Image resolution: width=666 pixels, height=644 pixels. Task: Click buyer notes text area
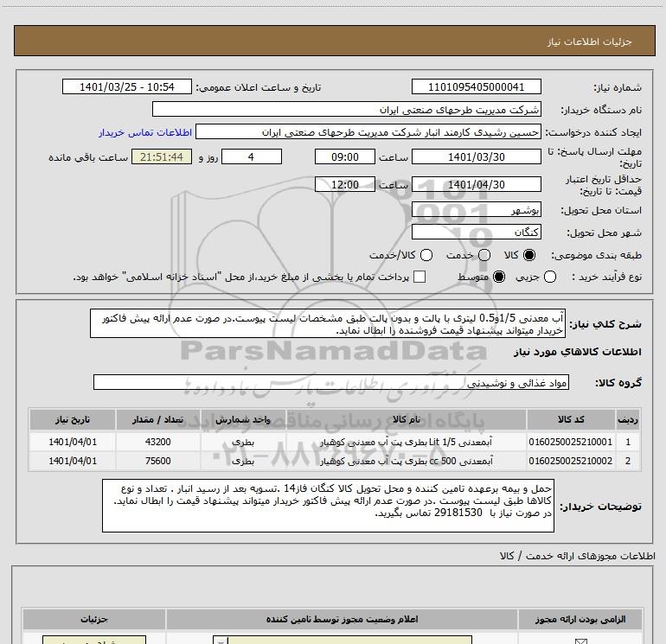pos(328,505)
